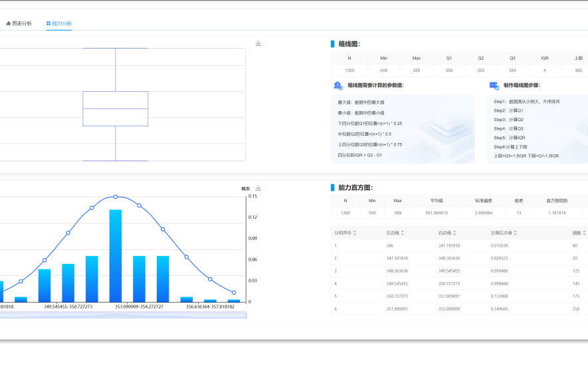Click frequency 20 in group row 2
The width and height of the screenshot is (588, 391).
click(575, 258)
